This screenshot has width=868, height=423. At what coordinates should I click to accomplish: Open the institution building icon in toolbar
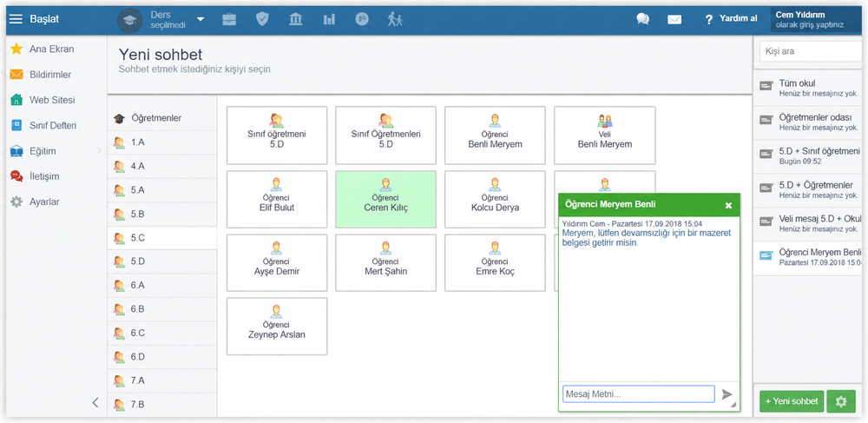[x=296, y=19]
